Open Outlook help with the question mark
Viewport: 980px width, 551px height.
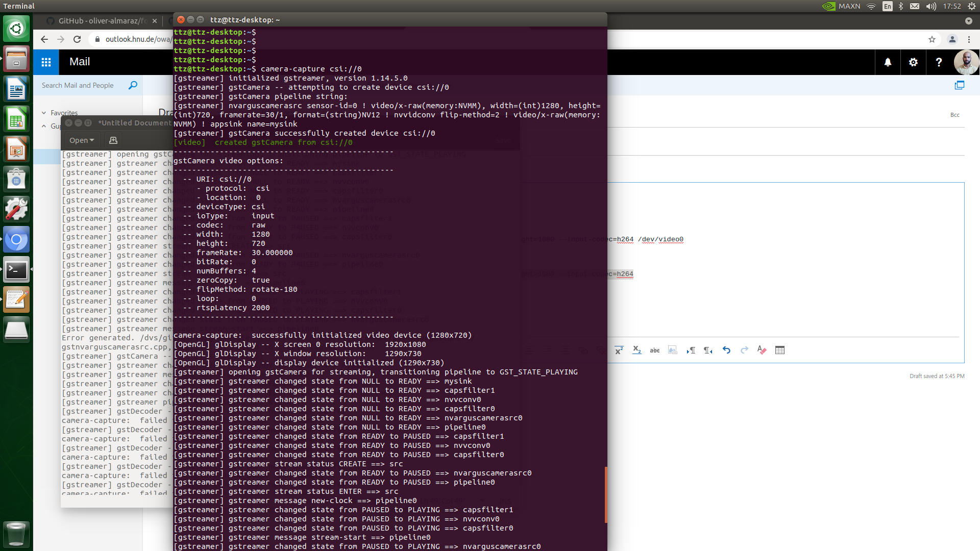[939, 62]
